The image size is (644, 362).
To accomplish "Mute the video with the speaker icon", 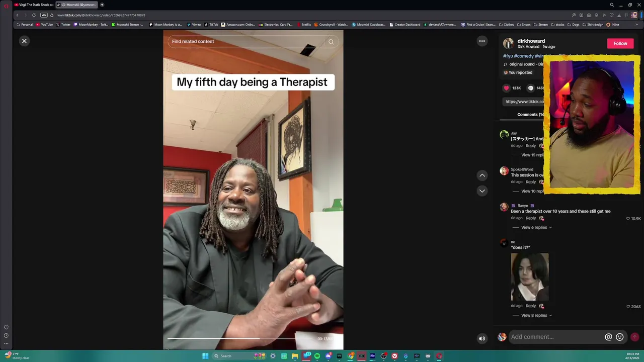I will (x=482, y=338).
